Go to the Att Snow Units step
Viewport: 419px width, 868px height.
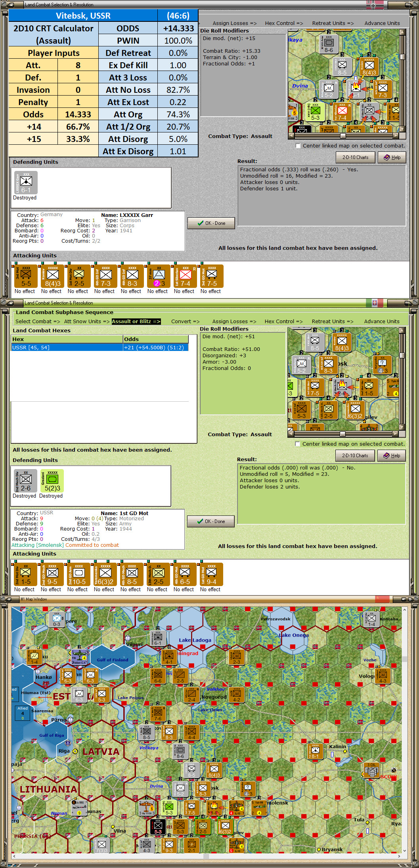tap(87, 322)
